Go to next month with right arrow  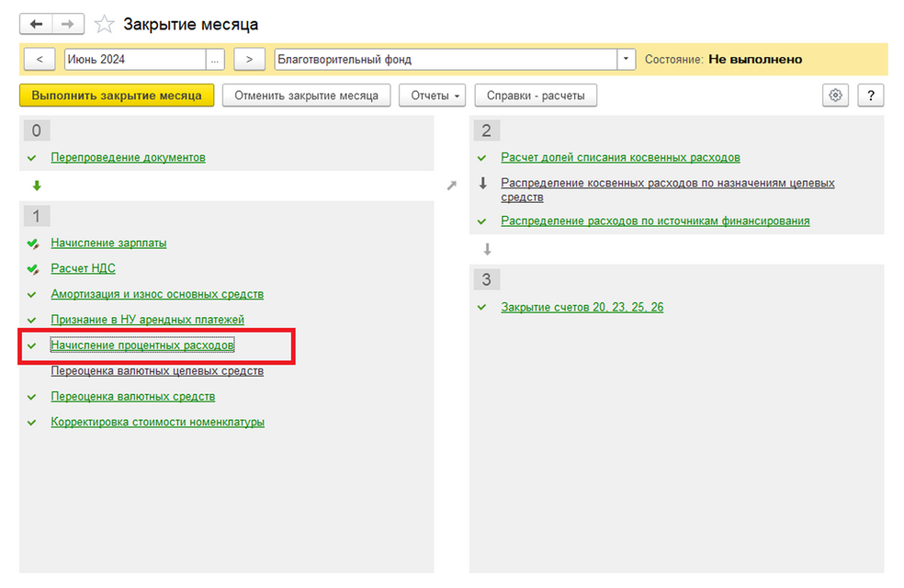click(249, 60)
